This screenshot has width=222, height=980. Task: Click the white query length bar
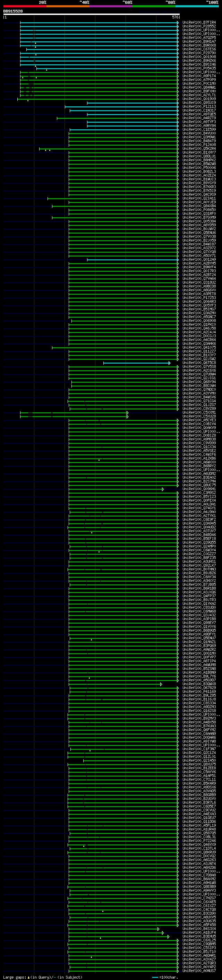[91, 14]
